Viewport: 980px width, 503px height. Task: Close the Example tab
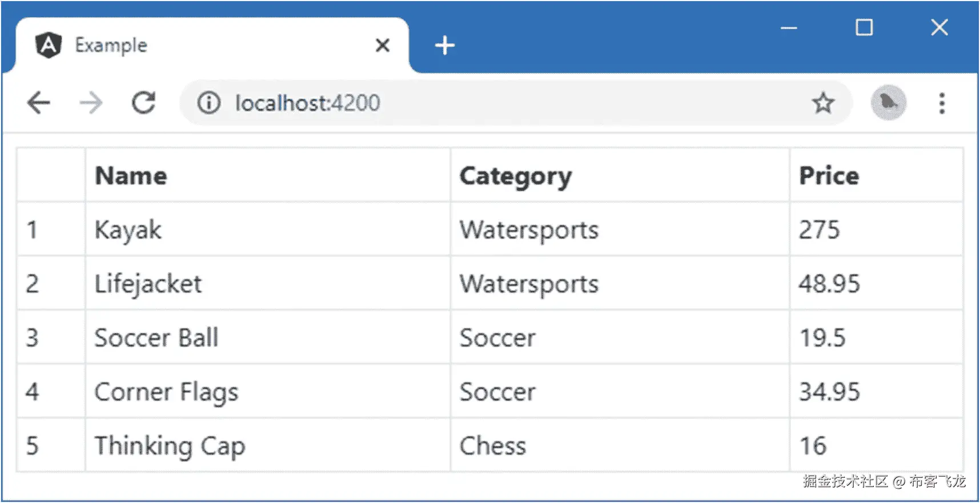point(383,45)
